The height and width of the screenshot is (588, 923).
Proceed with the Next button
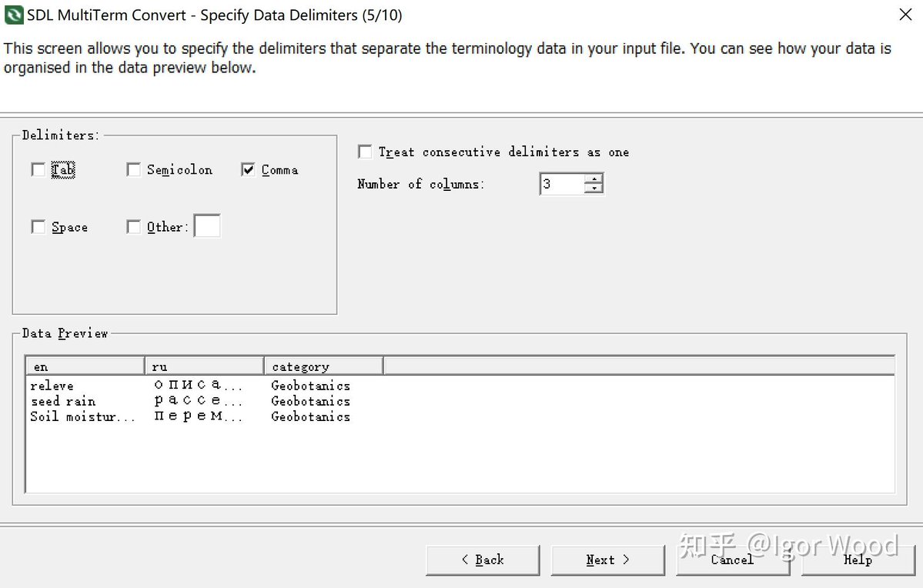tap(607, 560)
